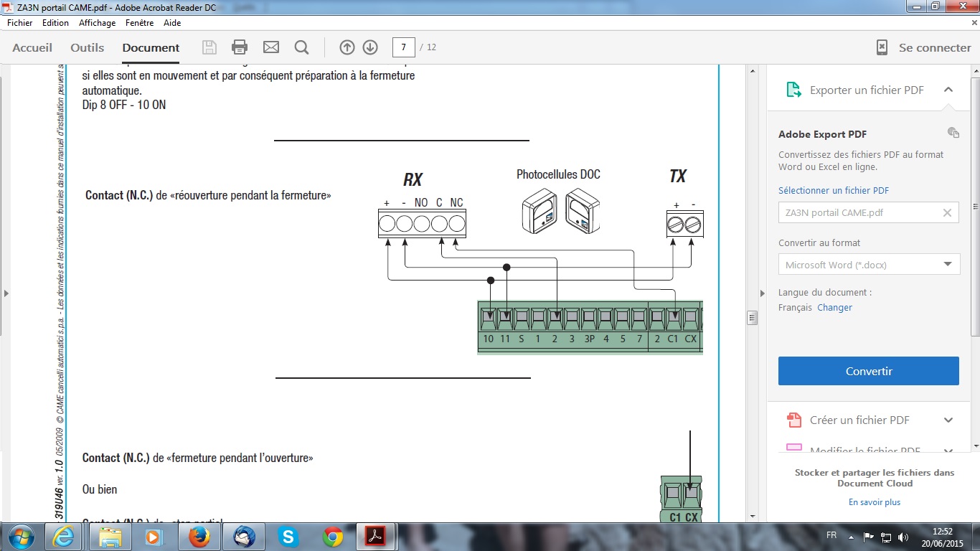The height and width of the screenshot is (551, 980).
Task: Clear selected file ZA3N portail CAME.pdf
Action: 947,212
